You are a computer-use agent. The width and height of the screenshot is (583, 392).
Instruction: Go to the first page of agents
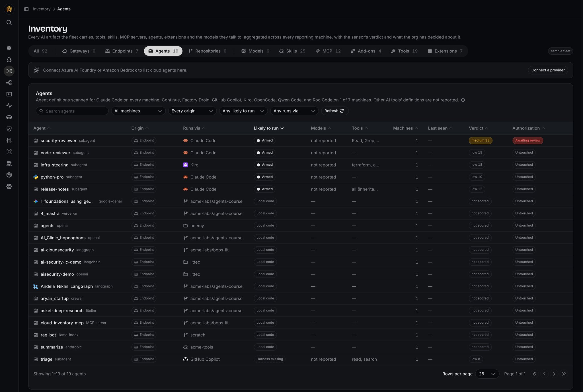click(534, 374)
